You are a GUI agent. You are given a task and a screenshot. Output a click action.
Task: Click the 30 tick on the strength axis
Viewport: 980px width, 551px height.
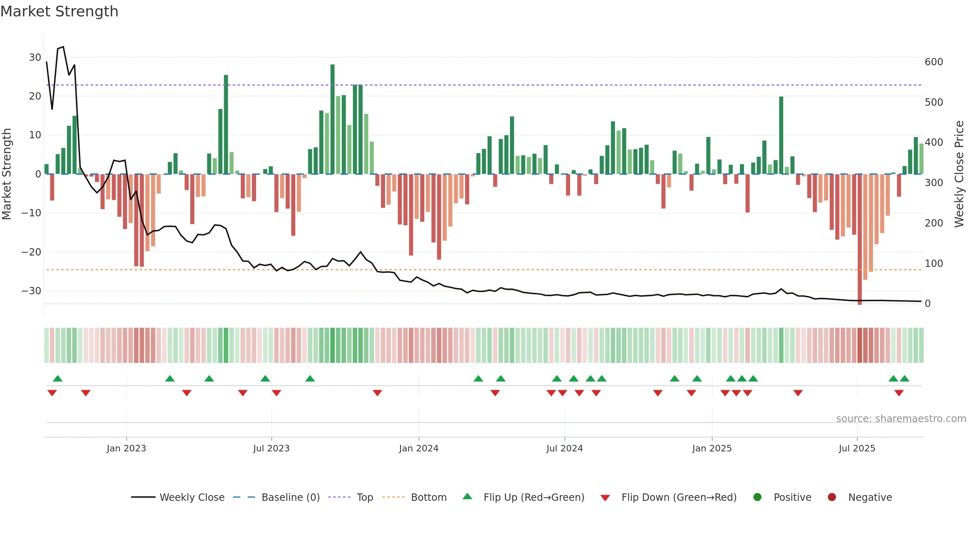click(35, 57)
